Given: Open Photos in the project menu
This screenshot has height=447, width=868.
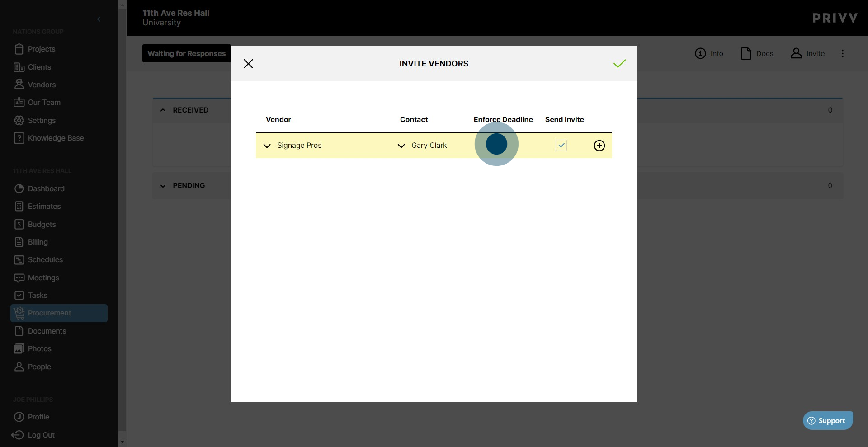Looking at the screenshot, I should click(39, 348).
